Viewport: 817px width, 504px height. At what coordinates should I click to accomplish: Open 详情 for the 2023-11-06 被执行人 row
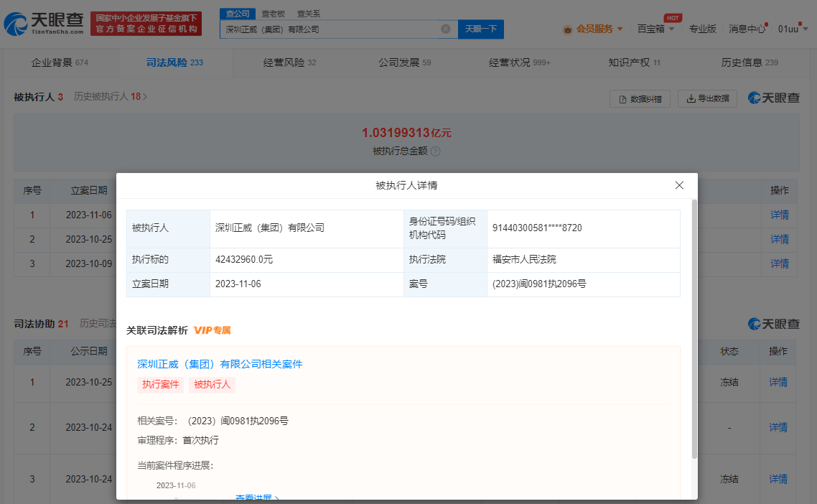(780, 215)
